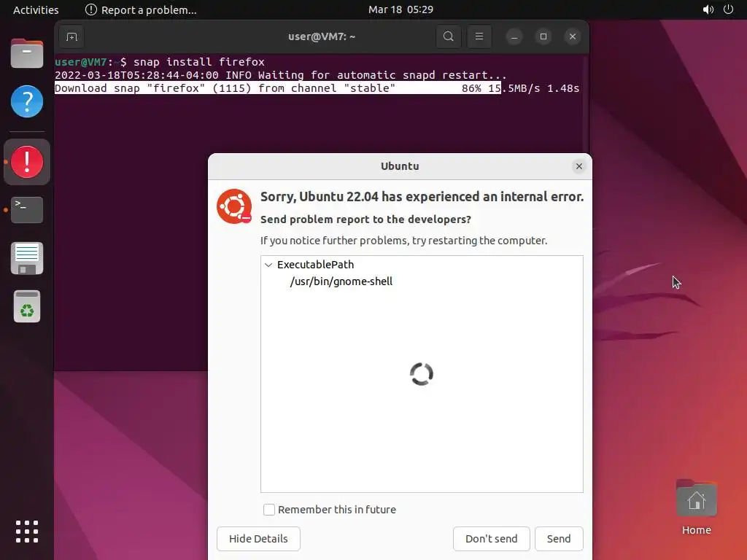Open the Report a problem app menu
The width and height of the screenshot is (747, 560).
click(x=141, y=9)
